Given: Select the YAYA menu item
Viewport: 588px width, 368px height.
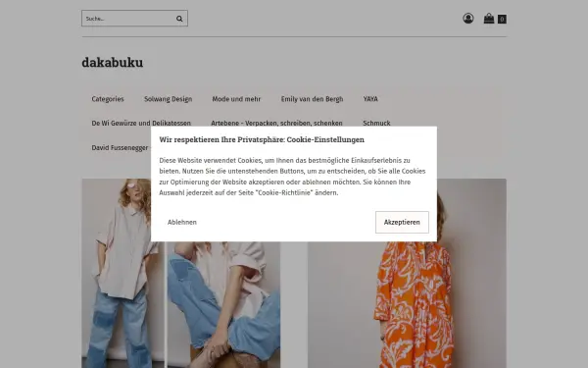Looking at the screenshot, I should 370,99.
